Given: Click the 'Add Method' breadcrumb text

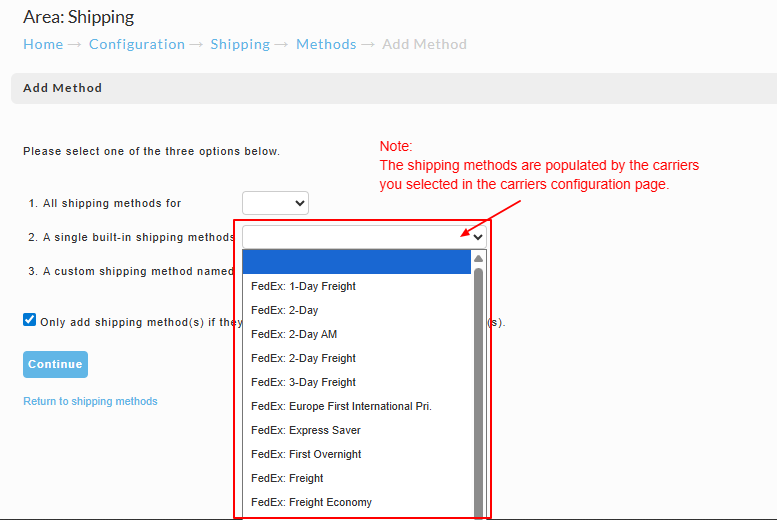Looking at the screenshot, I should (424, 44).
